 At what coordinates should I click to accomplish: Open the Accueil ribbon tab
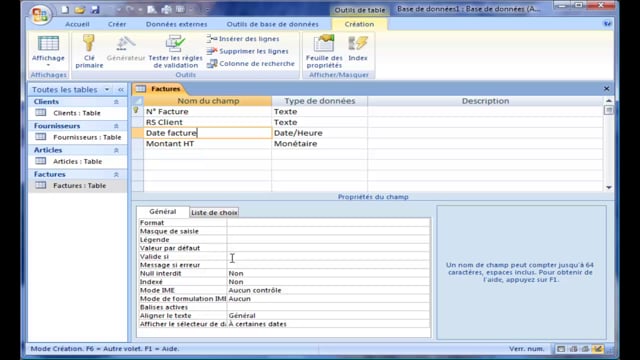pos(77,24)
